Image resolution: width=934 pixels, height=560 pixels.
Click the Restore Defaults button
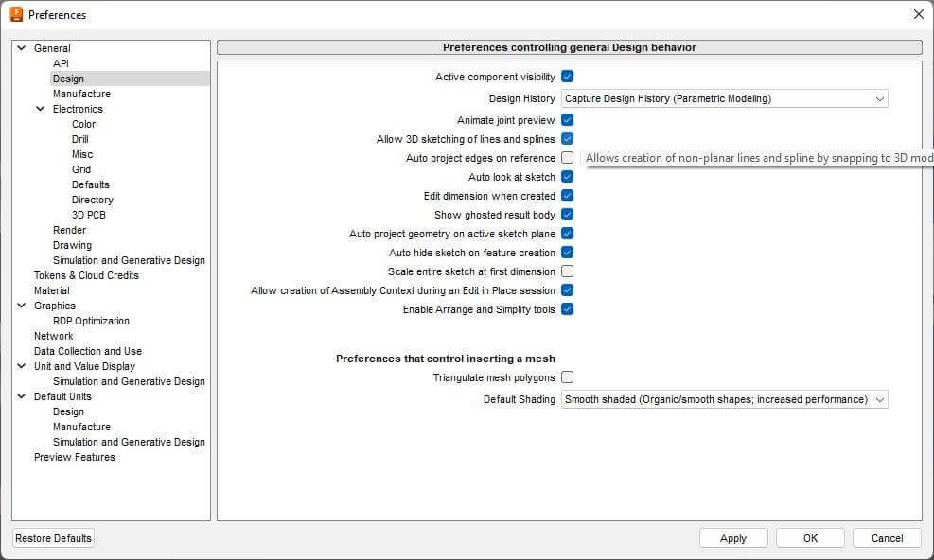click(52, 537)
